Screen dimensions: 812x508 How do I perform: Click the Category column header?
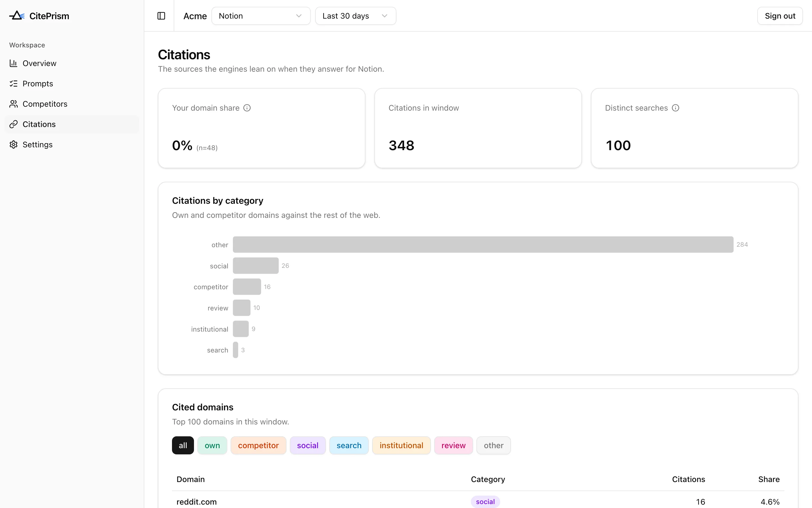(x=488, y=479)
